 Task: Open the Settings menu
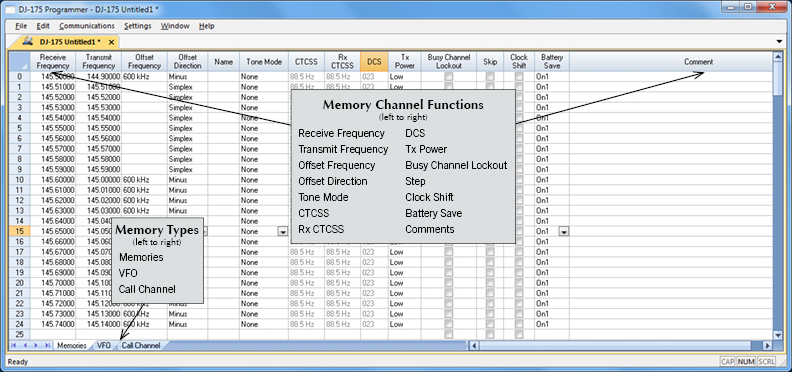pos(137,26)
